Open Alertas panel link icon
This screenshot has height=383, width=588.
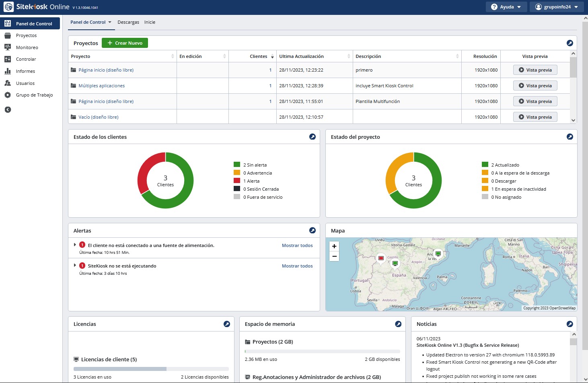click(312, 231)
